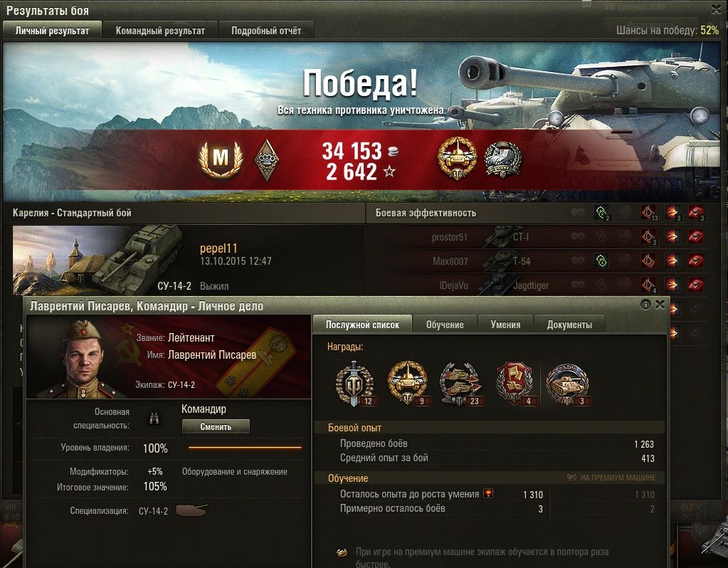Open the Подробный отчёт tab
The width and height of the screenshot is (728, 568).
coord(266,31)
